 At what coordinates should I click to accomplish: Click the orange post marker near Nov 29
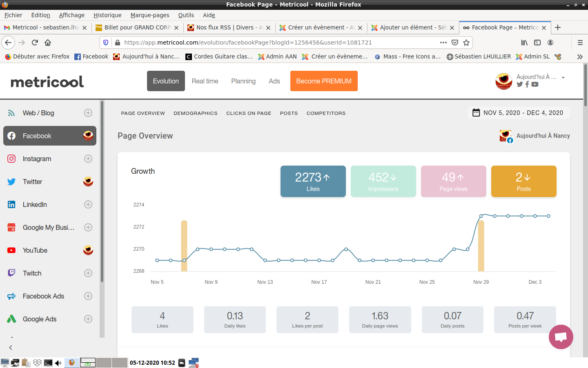coord(481,246)
